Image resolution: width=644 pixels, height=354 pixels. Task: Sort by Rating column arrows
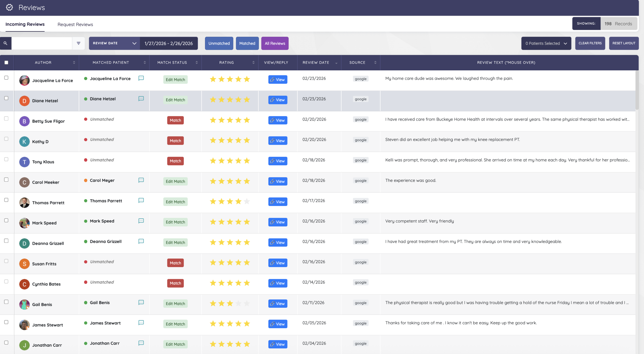point(253,63)
